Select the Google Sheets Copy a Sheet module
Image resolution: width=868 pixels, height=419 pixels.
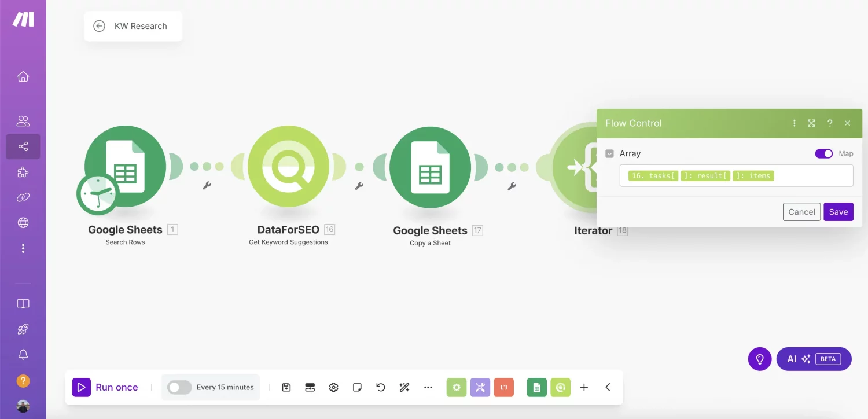430,167
